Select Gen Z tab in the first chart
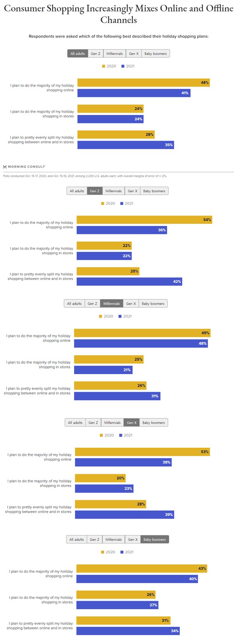 point(95,54)
